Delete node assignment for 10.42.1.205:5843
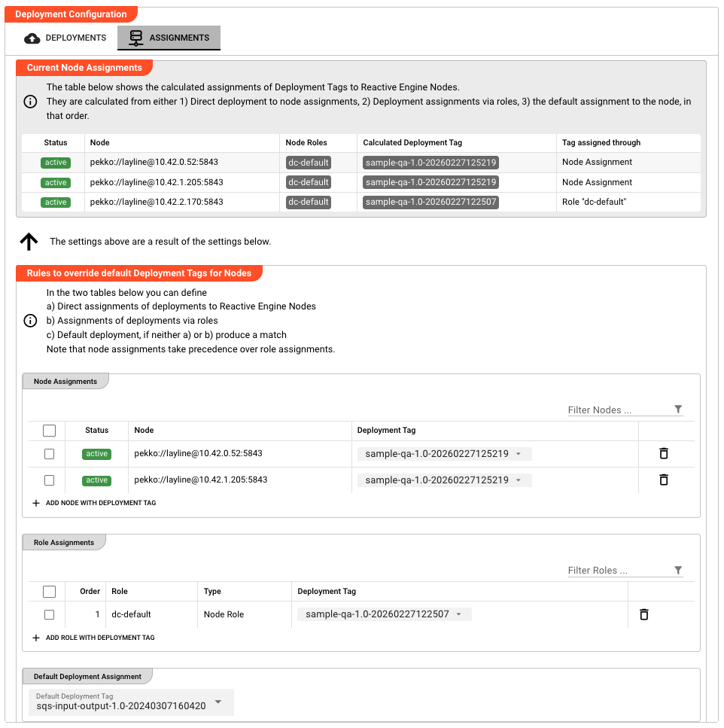 pyautogui.click(x=663, y=480)
